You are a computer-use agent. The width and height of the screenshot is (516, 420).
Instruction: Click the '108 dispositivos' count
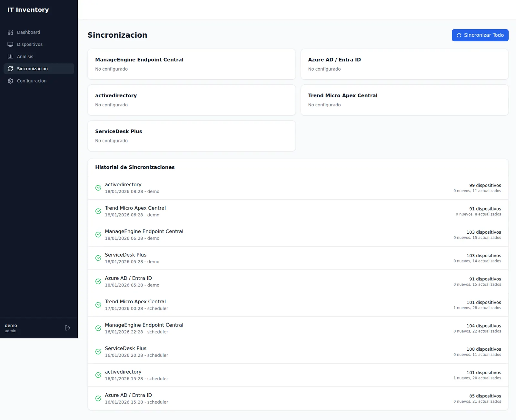(x=484, y=349)
